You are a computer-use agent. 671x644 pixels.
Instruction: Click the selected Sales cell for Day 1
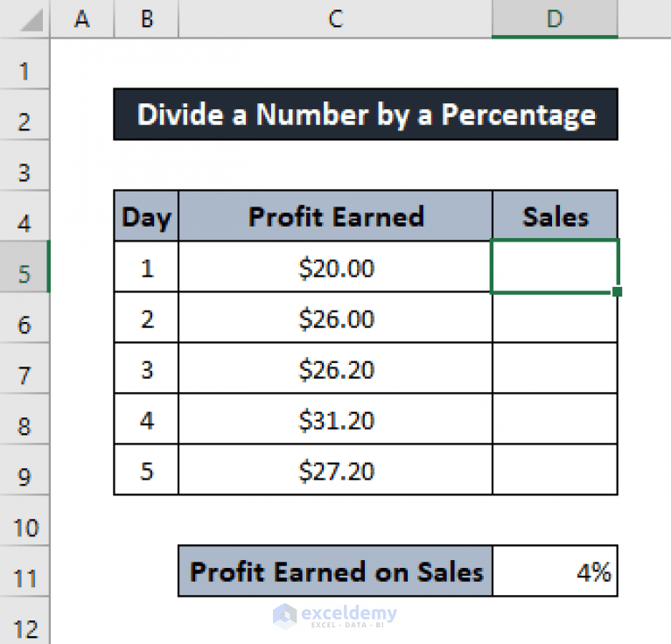[x=555, y=266]
